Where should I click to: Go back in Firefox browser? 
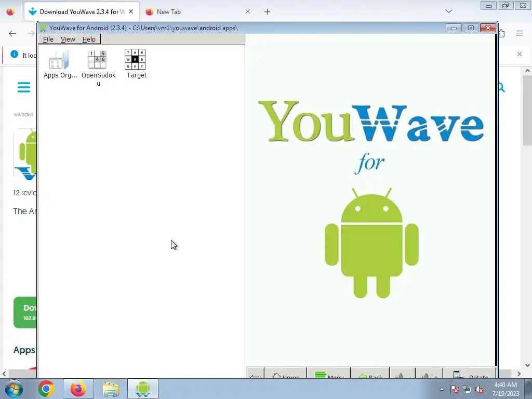click(x=12, y=33)
